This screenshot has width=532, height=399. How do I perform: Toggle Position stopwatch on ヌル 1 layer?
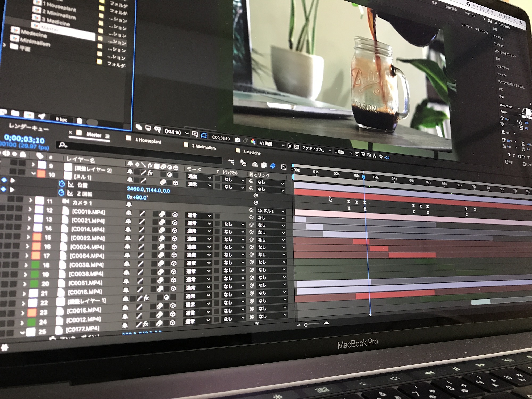coord(62,184)
